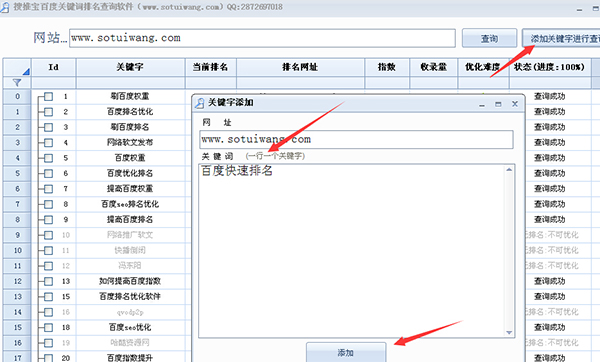The width and height of the screenshot is (600, 362).
Task: Click the keyword cell 百度指数提升
Action: pyautogui.click(x=130, y=358)
